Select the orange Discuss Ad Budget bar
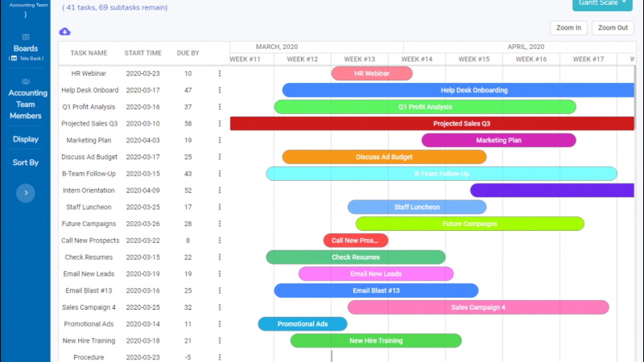644x362 pixels. pos(385,157)
